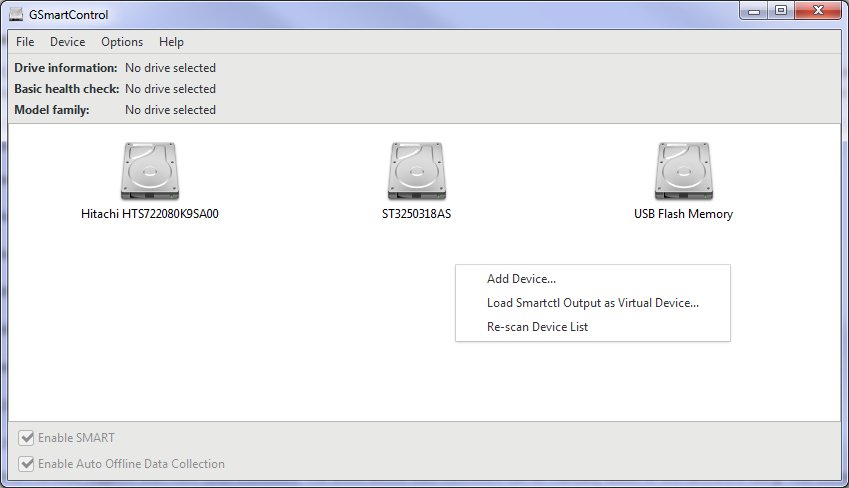
Task: Click the Drive information label
Action: (x=66, y=68)
